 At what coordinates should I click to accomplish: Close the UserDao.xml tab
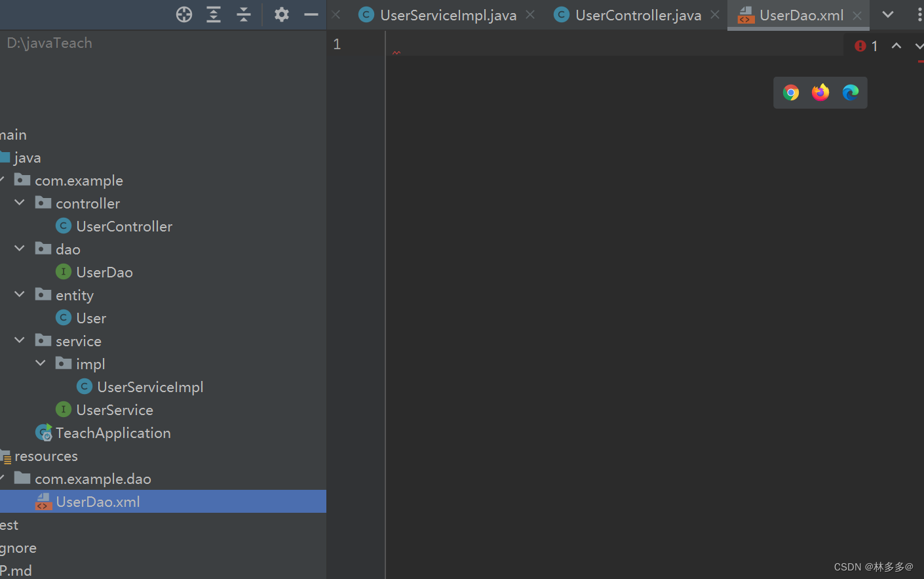tap(857, 14)
